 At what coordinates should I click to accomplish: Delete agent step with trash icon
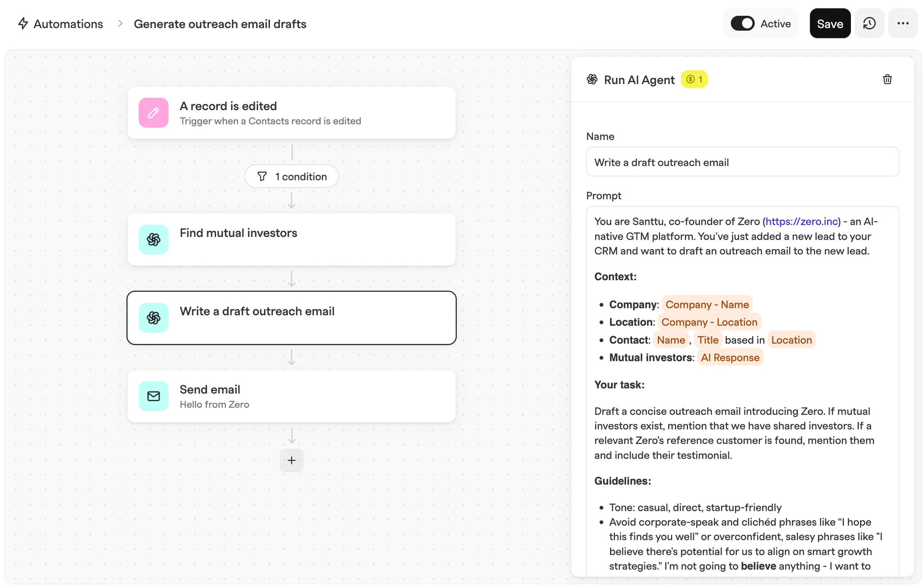tap(887, 79)
